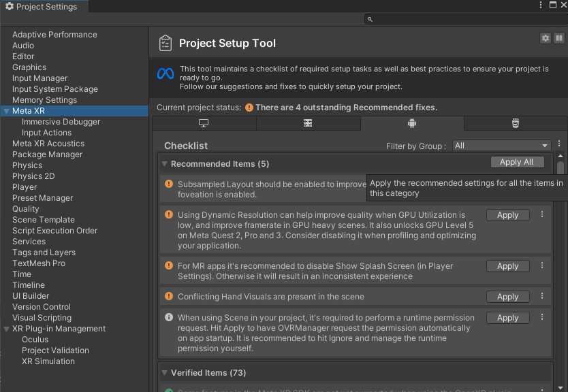Collapse the Meta XR tree node

[x=6, y=111]
